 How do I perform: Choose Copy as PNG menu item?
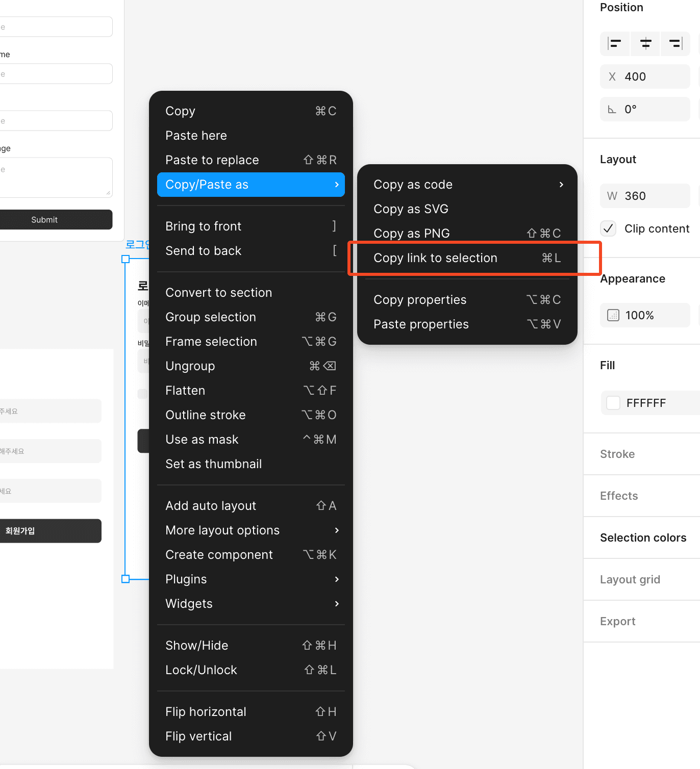pyautogui.click(x=467, y=234)
